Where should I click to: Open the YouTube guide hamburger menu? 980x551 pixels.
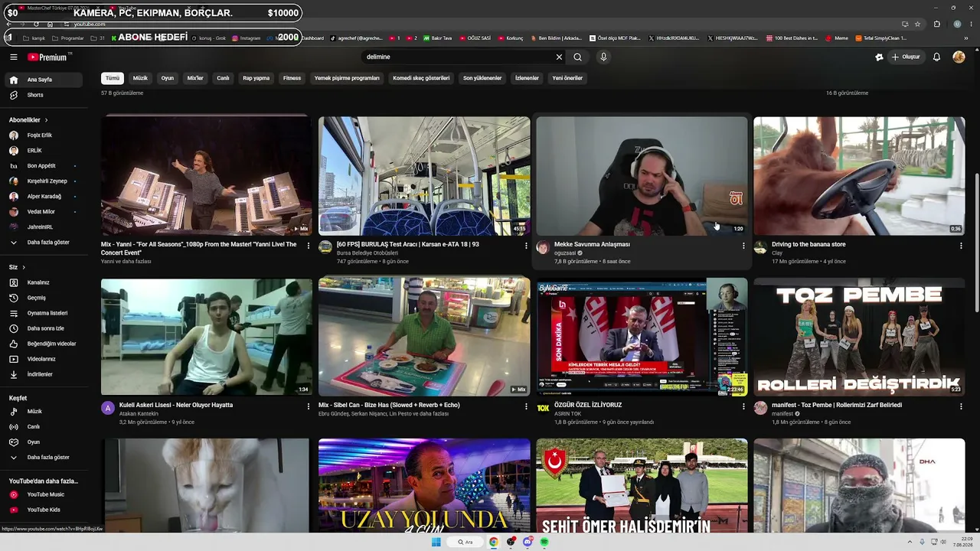[14, 57]
